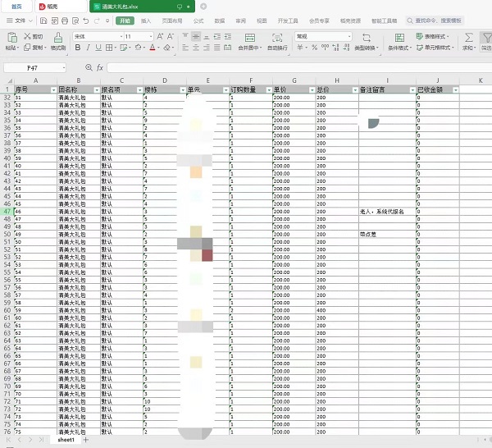
Task: Apply thousands separator format
Action: pos(325,48)
